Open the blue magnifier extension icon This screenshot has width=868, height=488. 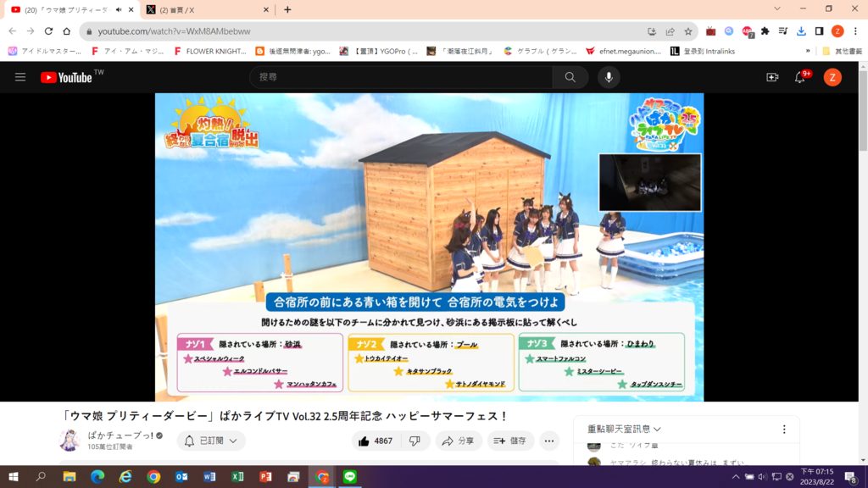(x=729, y=31)
